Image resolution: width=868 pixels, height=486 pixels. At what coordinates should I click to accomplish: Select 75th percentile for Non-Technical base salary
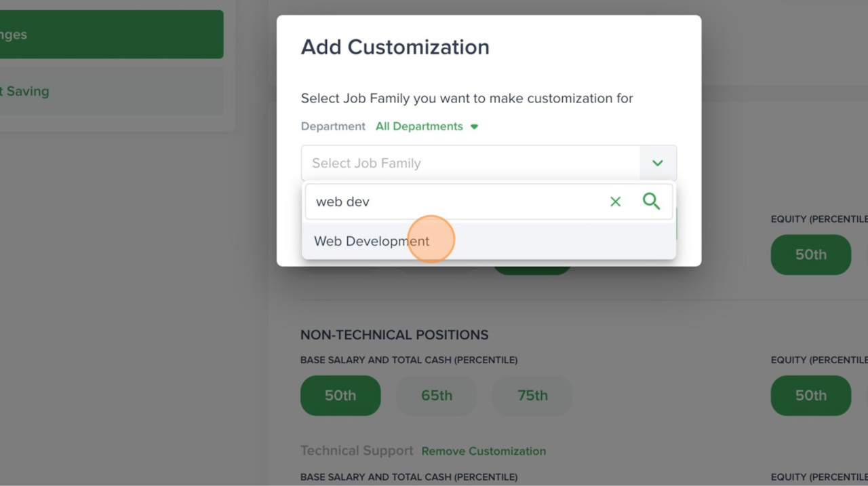[532, 396]
